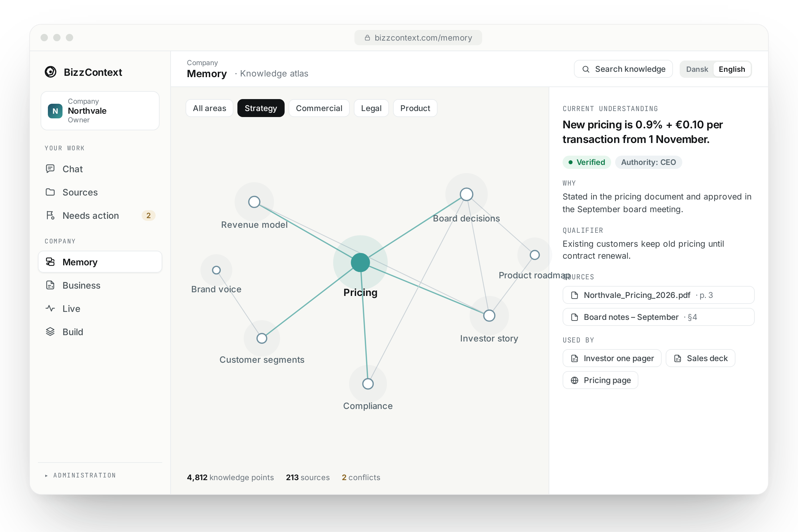Viewport: 798px width, 532px height.
Task: Switch language to Dansk
Action: pos(697,69)
